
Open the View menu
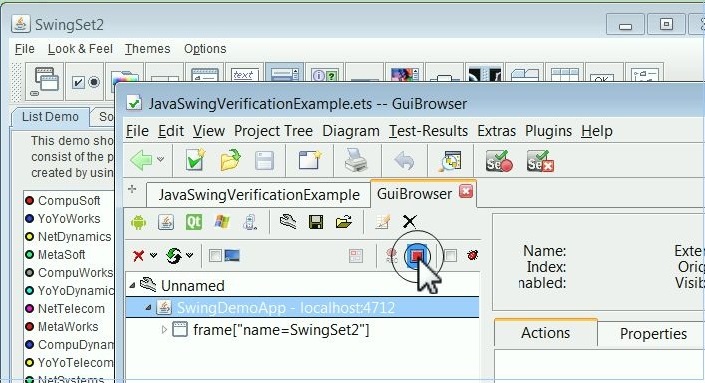[x=209, y=131]
